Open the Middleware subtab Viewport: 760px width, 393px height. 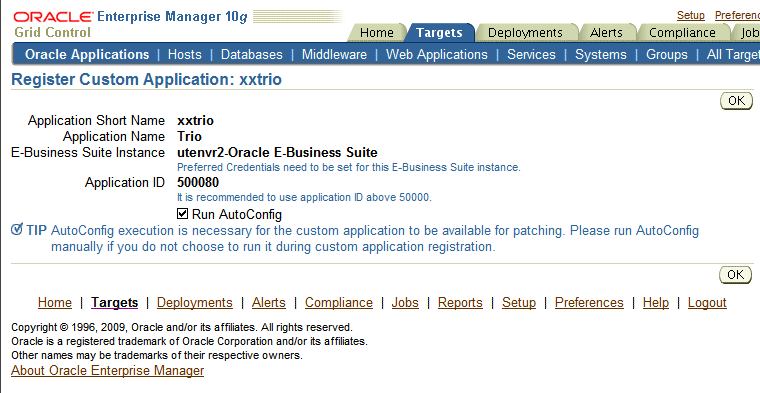point(334,54)
